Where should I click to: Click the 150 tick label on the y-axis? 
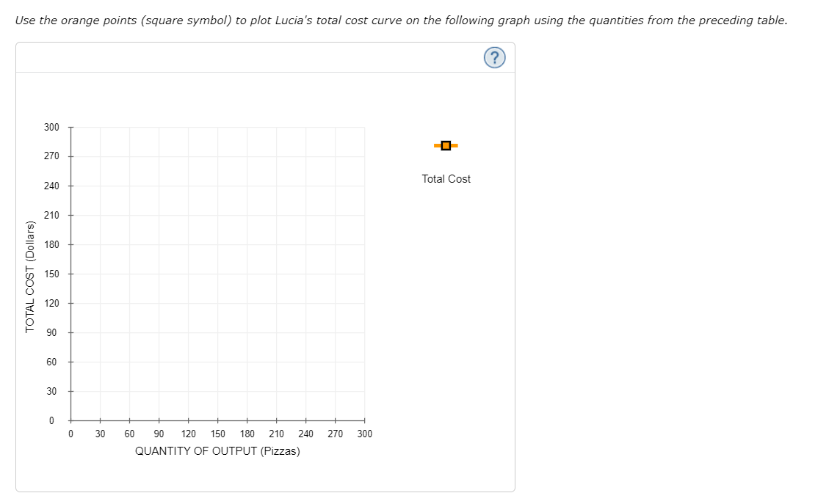pos(51,274)
